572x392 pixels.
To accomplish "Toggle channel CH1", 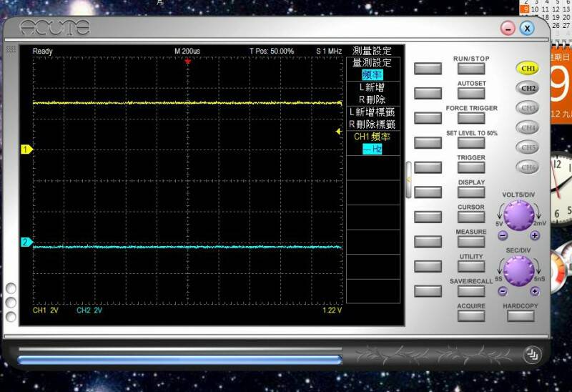I will click(528, 68).
